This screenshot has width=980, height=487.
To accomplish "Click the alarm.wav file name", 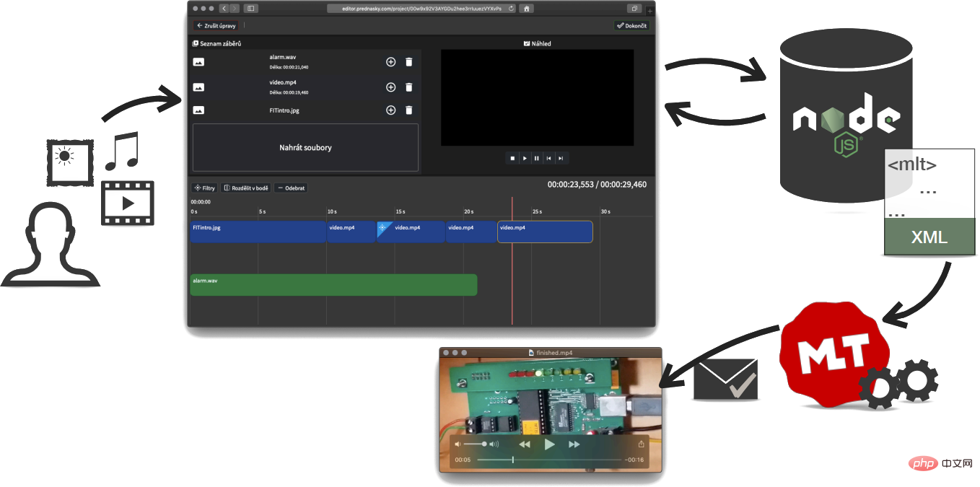I will (x=283, y=57).
